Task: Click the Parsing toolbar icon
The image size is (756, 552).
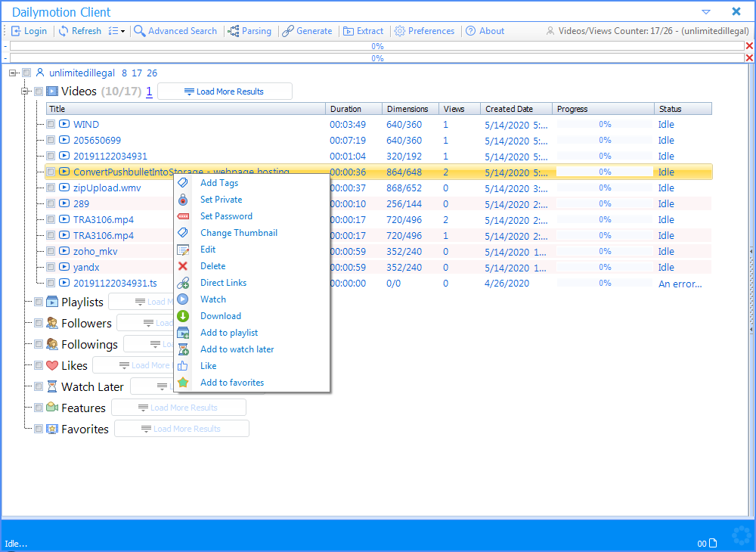Action: [x=234, y=31]
